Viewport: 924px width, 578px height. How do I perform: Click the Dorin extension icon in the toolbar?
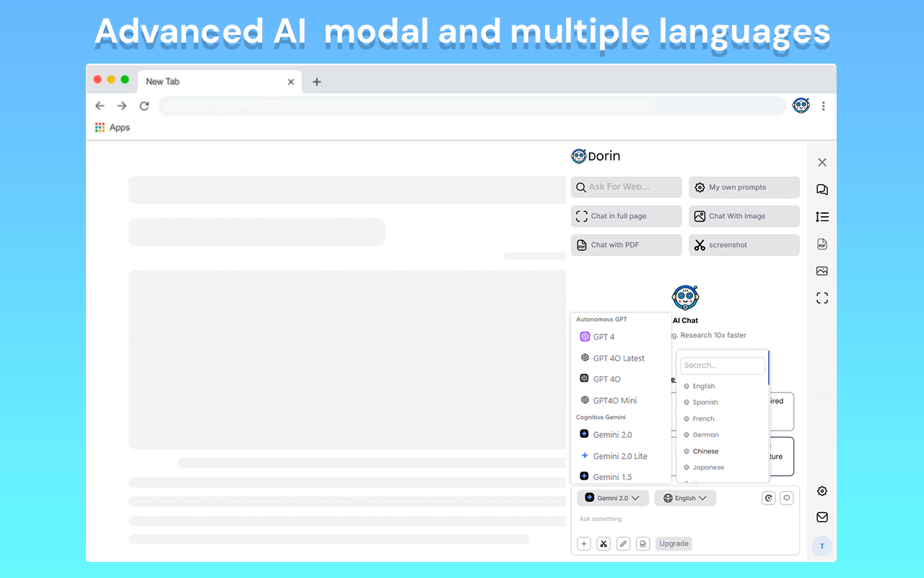point(801,105)
